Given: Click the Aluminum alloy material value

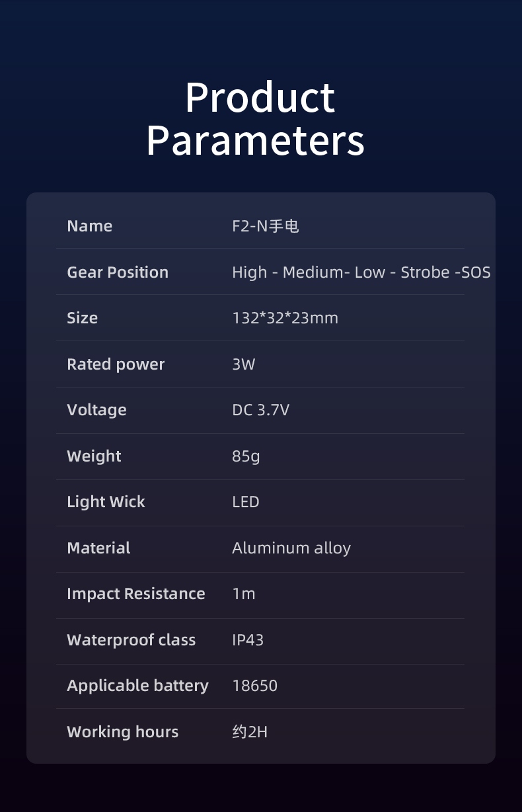Looking at the screenshot, I should click(x=291, y=548).
